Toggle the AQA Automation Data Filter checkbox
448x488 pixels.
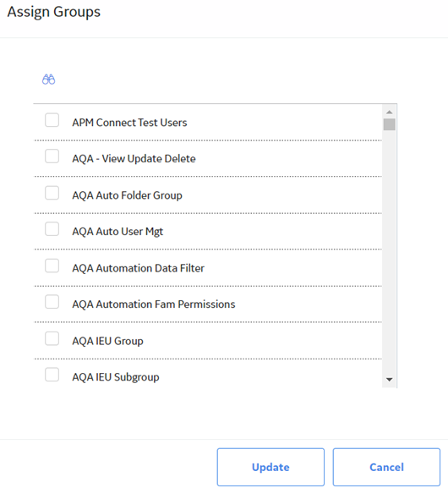(x=52, y=266)
